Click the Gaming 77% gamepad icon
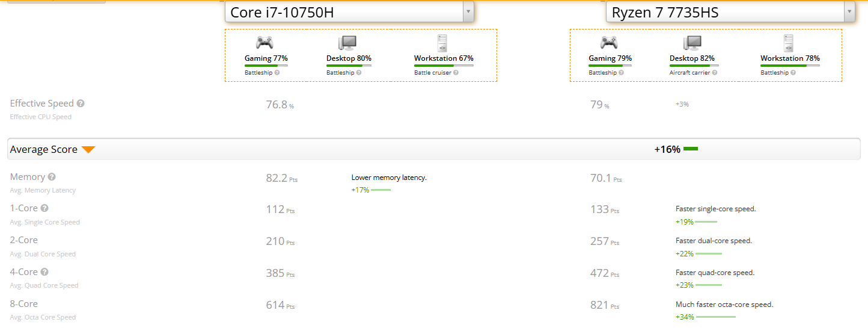Viewport: 868px width, 328px height. (x=264, y=42)
